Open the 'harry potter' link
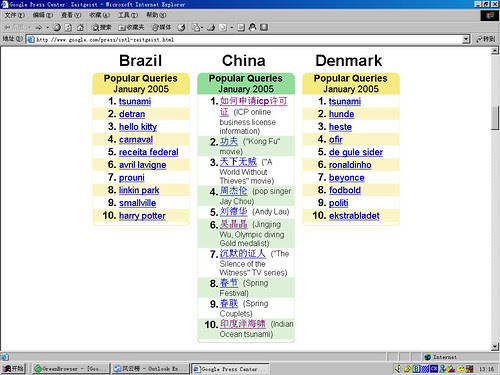The width and height of the screenshot is (500, 375). coord(142,216)
